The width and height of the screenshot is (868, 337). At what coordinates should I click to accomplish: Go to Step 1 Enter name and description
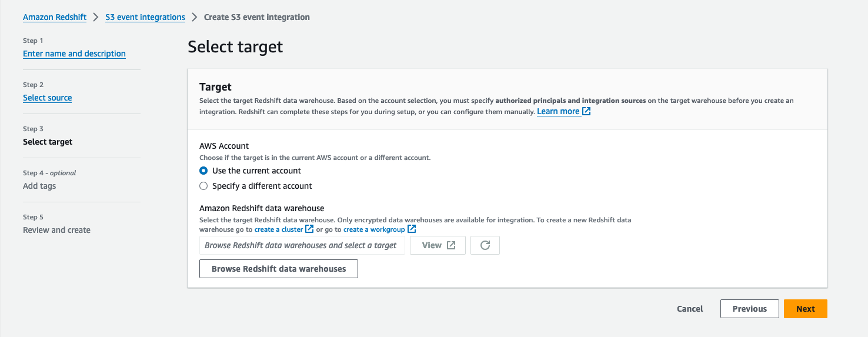click(74, 54)
